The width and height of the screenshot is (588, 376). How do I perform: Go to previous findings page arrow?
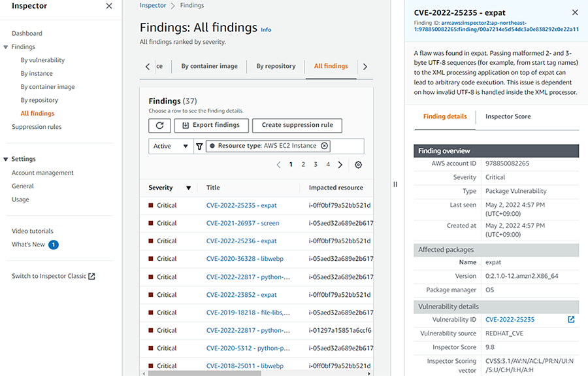(x=278, y=165)
